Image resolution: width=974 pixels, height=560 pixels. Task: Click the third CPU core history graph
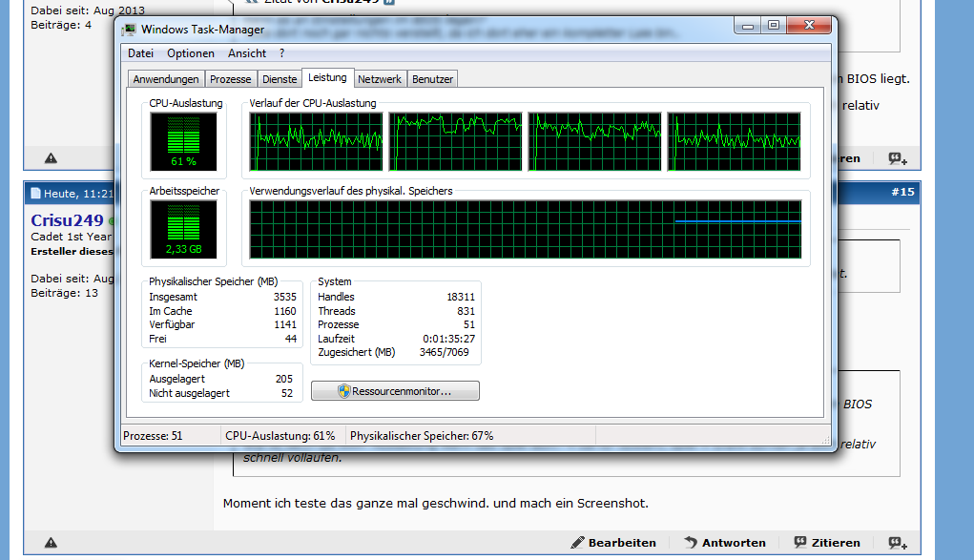(594, 142)
